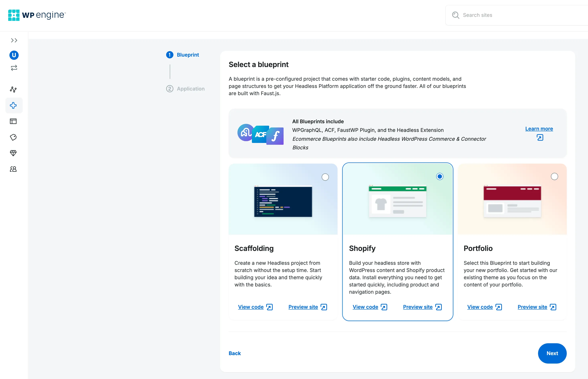Open the account avatar in the sidebar
The width and height of the screenshot is (588, 379).
tap(14, 55)
